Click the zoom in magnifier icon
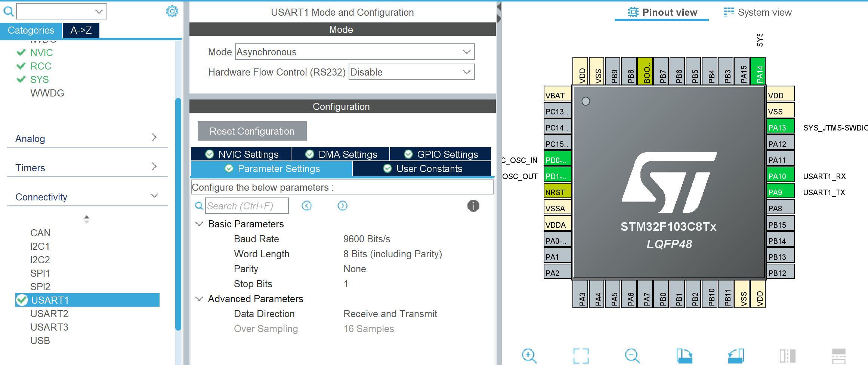Screen dimensions: 868x365 click(529, 355)
